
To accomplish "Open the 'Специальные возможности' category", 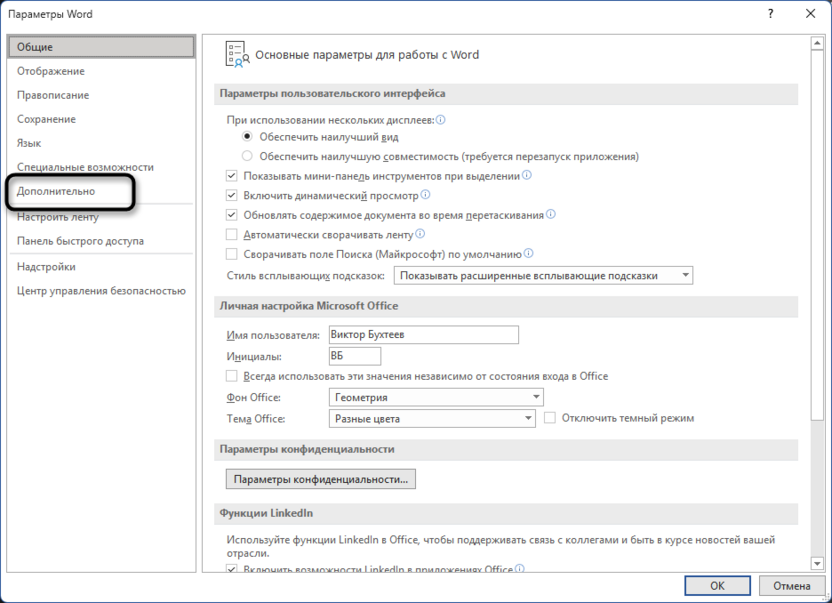I will 101,167.
